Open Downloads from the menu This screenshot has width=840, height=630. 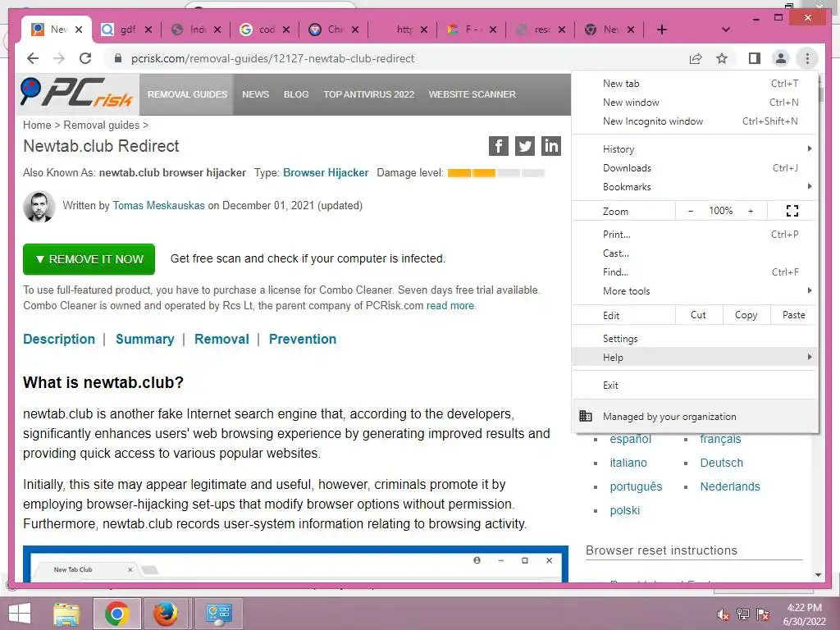694,167
